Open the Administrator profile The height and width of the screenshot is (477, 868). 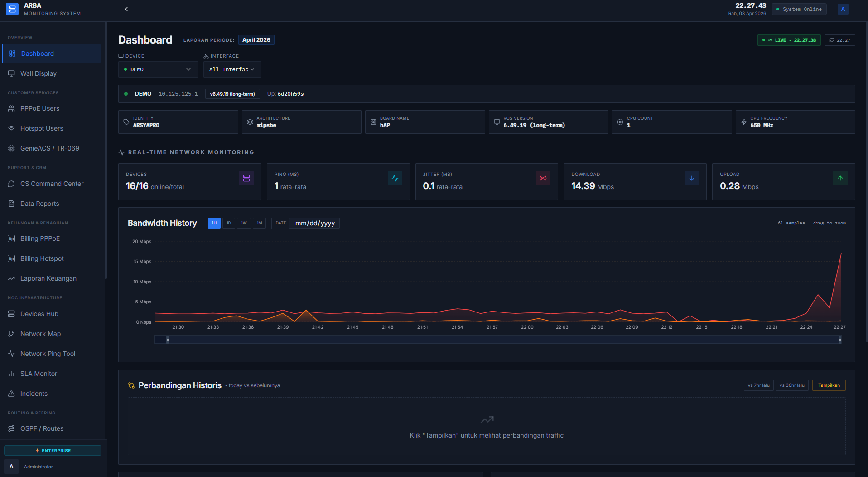pos(38,467)
